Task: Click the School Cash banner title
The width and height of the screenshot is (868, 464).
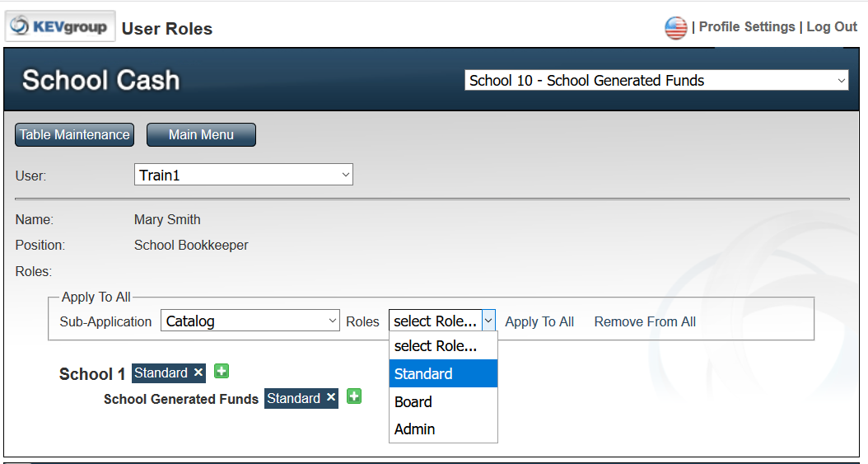Action: (x=100, y=80)
